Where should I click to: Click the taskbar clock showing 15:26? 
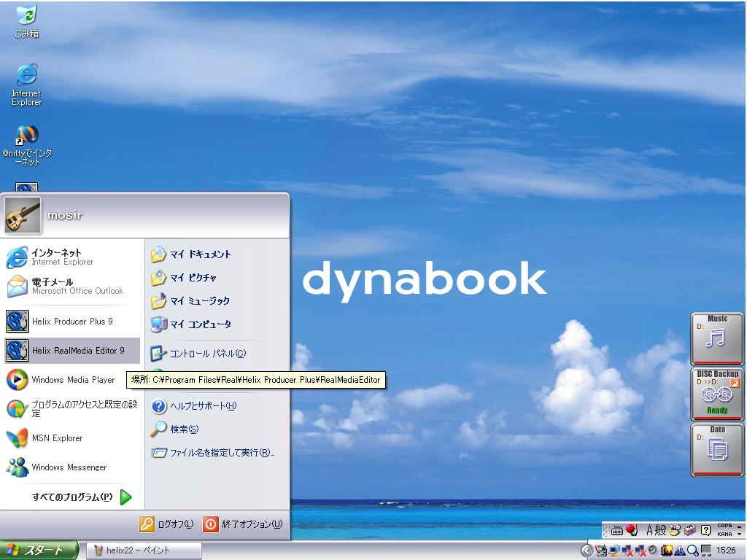(x=726, y=551)
